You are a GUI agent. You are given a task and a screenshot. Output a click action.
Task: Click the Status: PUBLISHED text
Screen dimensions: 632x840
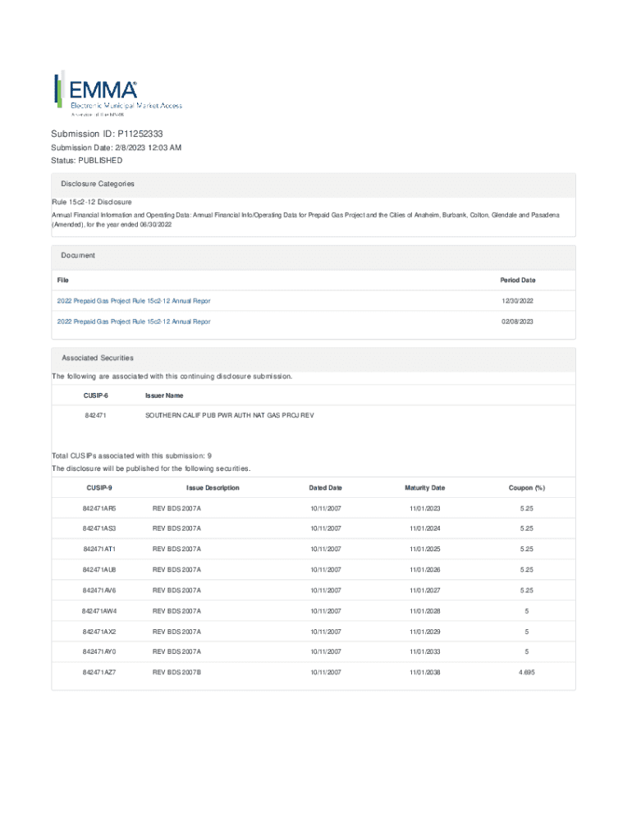click(86, 161)
